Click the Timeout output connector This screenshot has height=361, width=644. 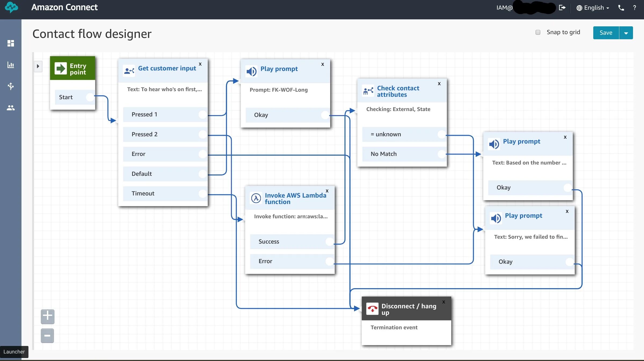(203, 194)
